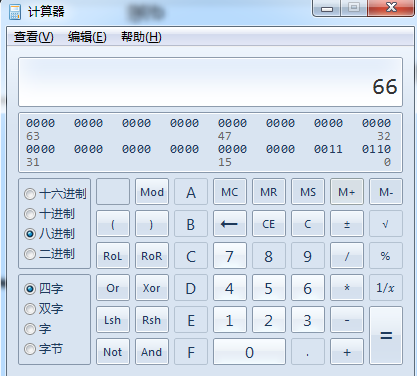Image resolution: width=417 pixels, height=376 pixels.
Task: Click the Not bitwise button
Action: 113,352
